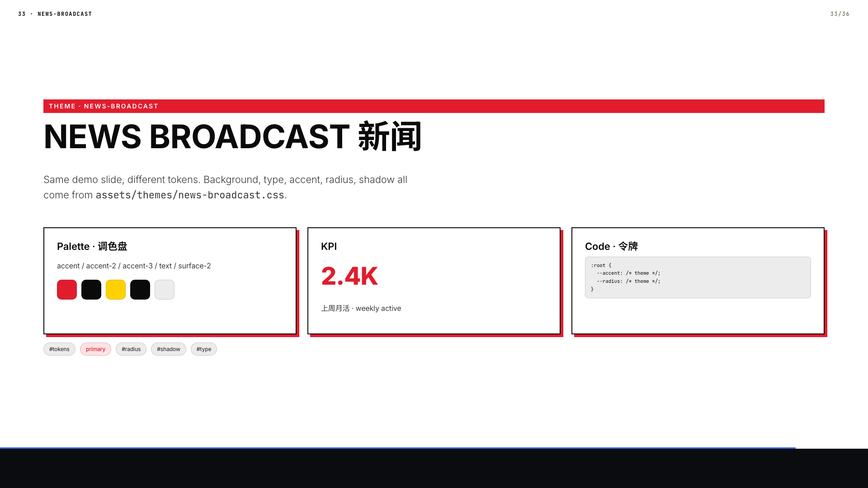
Task: Select the first black accent-2 swatch
Action: [x=91, y=290]
